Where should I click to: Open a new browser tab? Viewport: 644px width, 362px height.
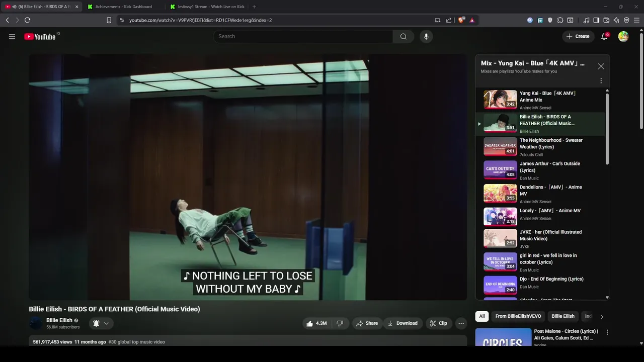click(254, 7)
